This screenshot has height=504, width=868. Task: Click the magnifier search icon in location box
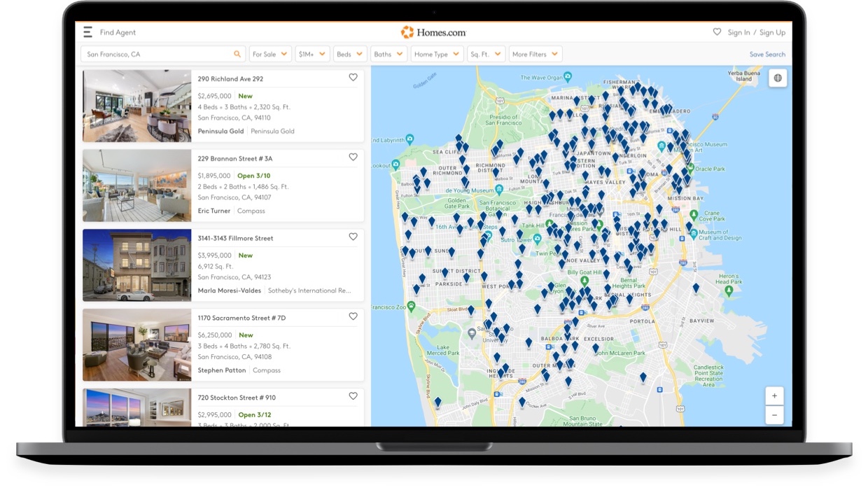pos(237,54)
